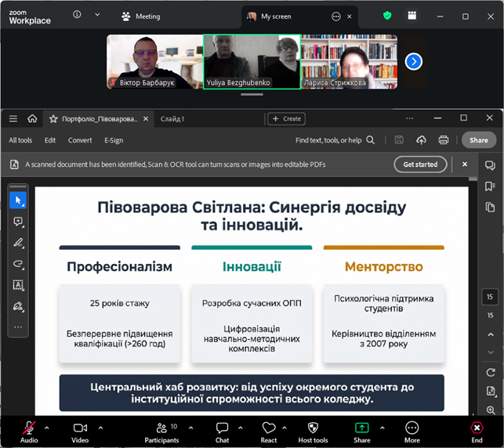Switch to the Meeting tab
This screenshot has width=504, height=448.
(x=141, y=16)
